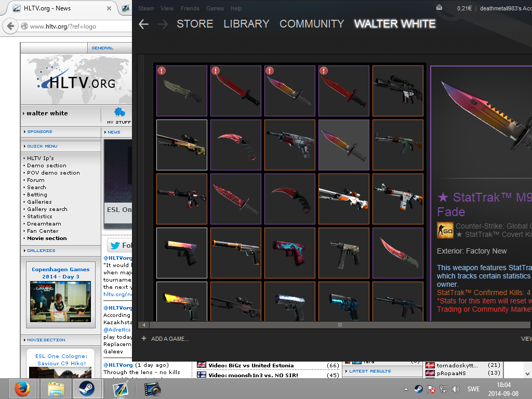
Task: Select the Fade M9 Bayonet in top row
Action: pos(290,91)
